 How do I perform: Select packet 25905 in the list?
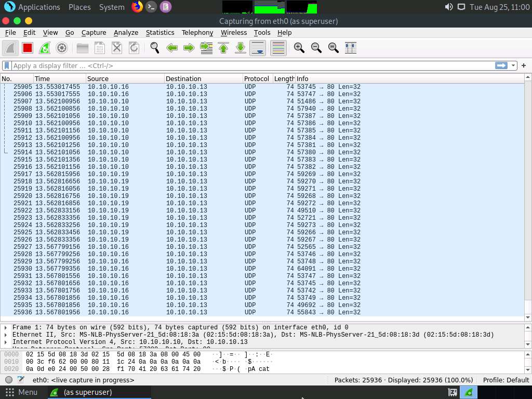(x=262, y=87)
